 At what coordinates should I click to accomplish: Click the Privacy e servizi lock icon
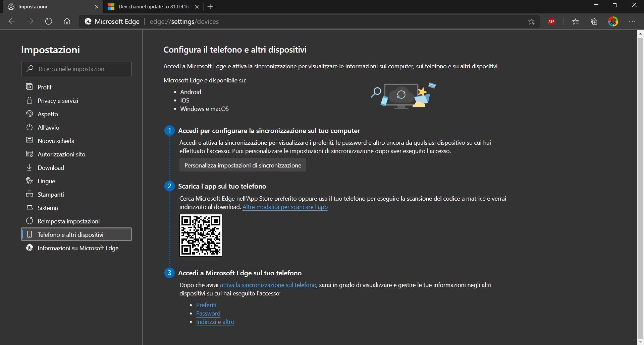[30, 100]
